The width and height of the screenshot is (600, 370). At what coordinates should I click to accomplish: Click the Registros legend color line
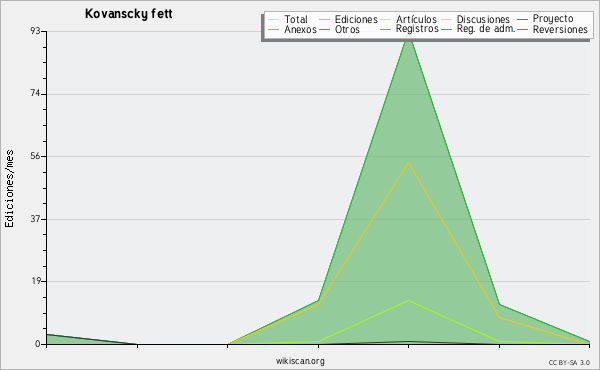click(385, 29)
